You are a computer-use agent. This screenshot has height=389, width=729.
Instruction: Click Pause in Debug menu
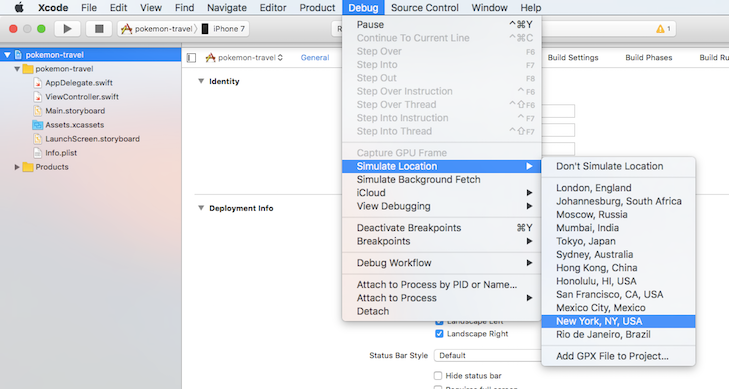(x=441, y=25)
